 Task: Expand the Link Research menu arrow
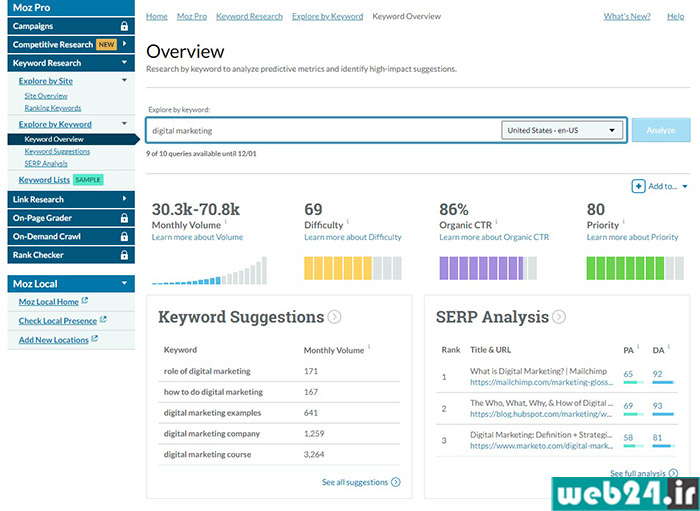tap(125, 199)
